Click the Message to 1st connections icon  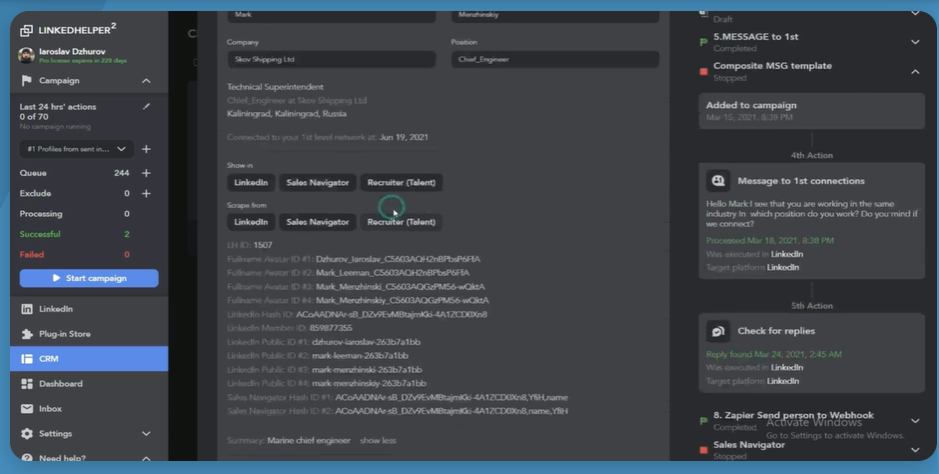coord(717,181)
